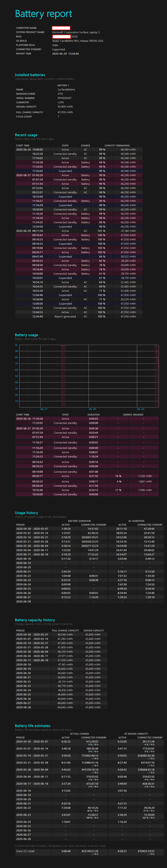The width and height of the screenshot is (167, 868).
Task: Click the "Battery usage" heading
Action: (x=26, y=335)
